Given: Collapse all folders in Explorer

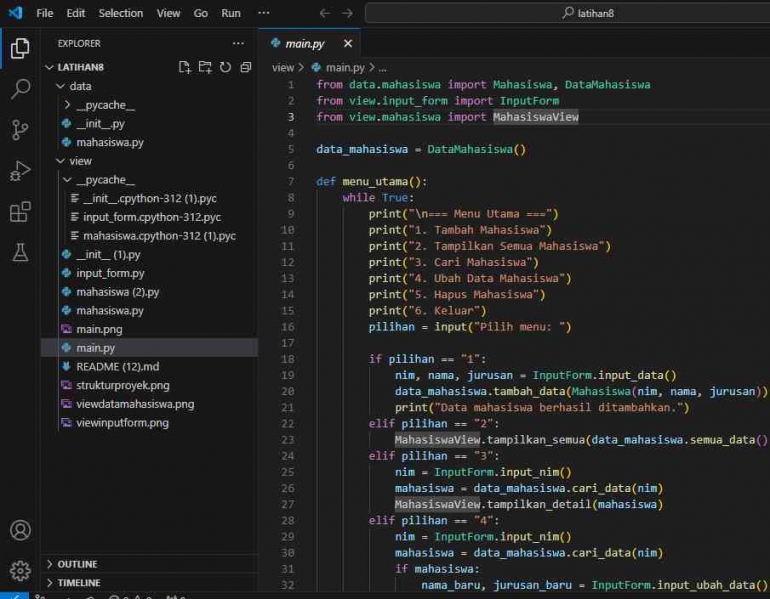Looking at the screenshot, I should [246, 67].
